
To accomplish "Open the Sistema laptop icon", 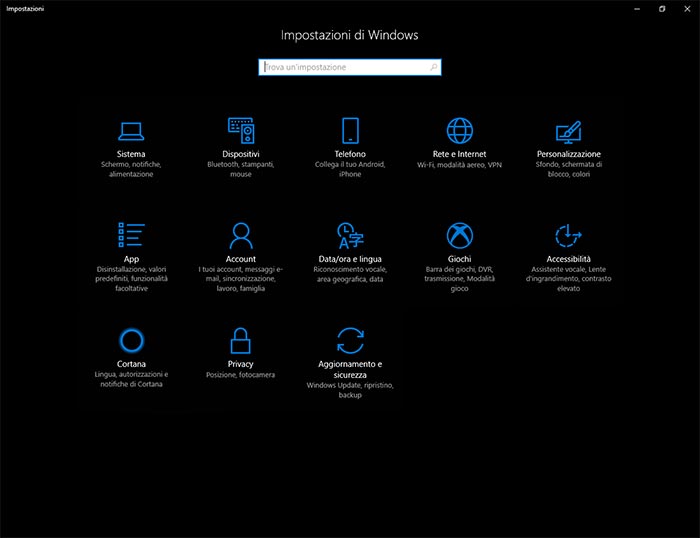I will (131, 131).
